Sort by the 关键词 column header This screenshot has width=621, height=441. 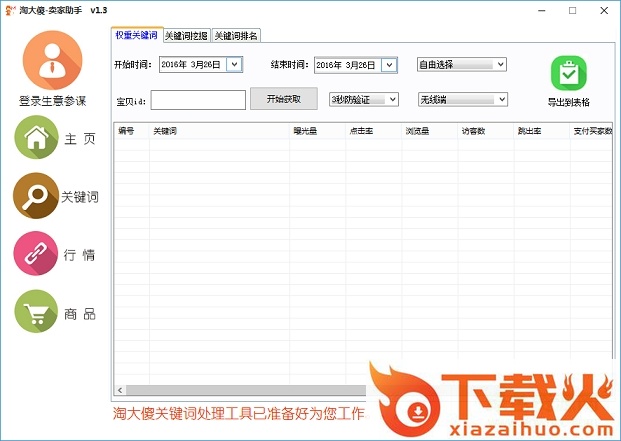(x=219, y=131)
